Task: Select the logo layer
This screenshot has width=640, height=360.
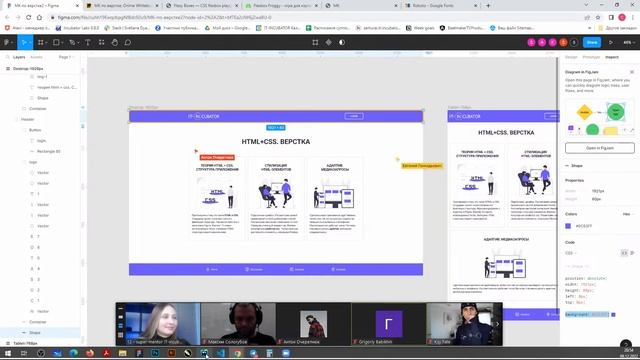Action: click(33, 162)
